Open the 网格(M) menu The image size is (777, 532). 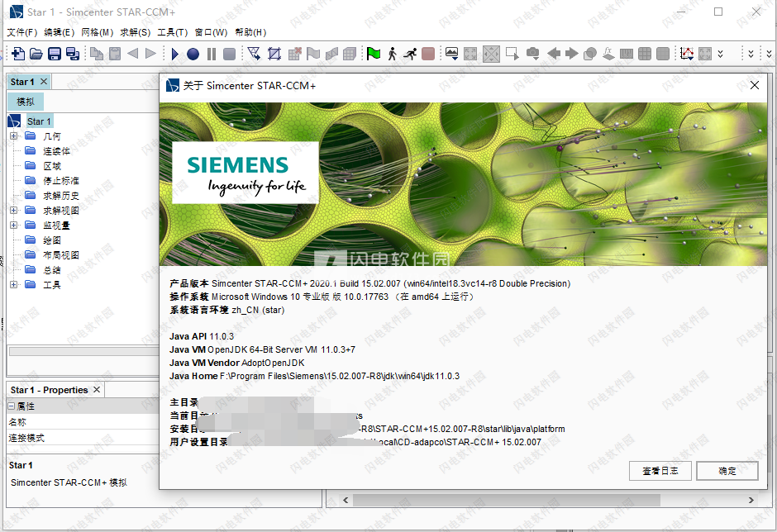(x=98, y=32)
